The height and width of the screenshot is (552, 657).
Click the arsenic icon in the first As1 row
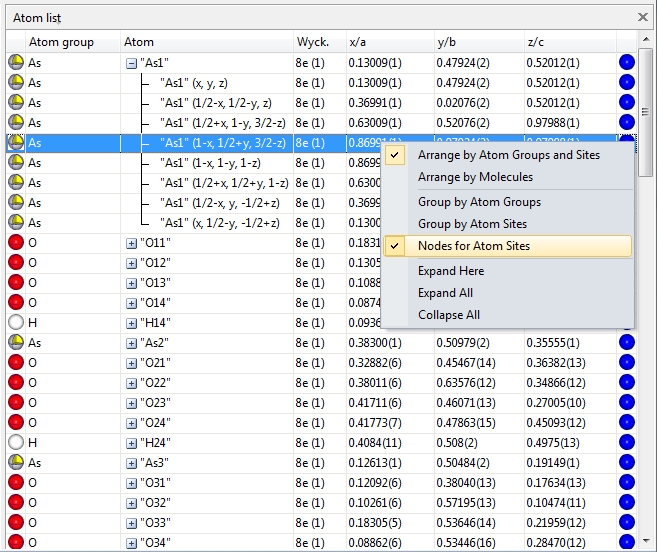pos(16,63)
